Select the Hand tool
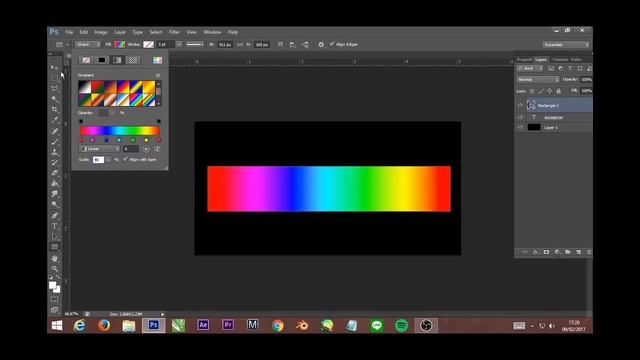640x360 pixels. point(54,258)
